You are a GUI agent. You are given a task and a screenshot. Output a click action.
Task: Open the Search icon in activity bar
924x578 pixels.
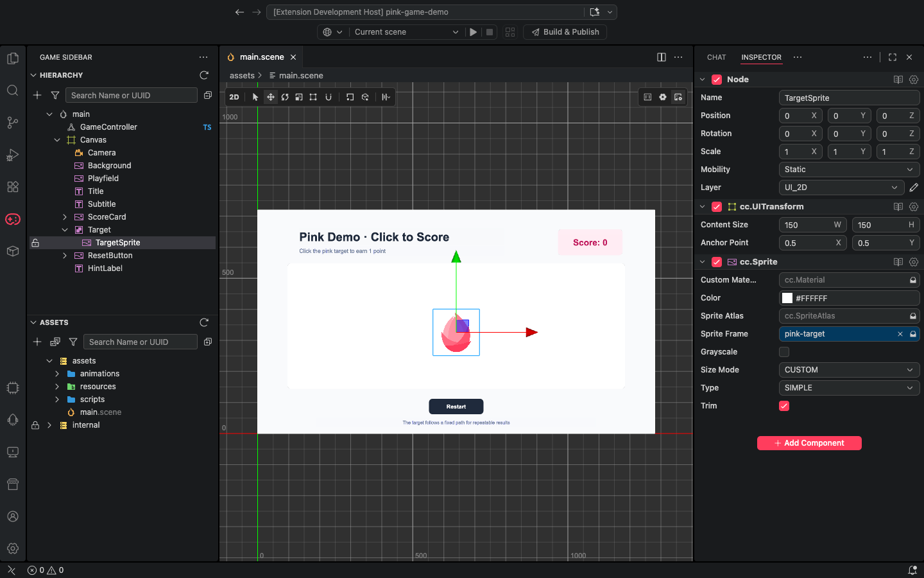(x=12, y=91)
